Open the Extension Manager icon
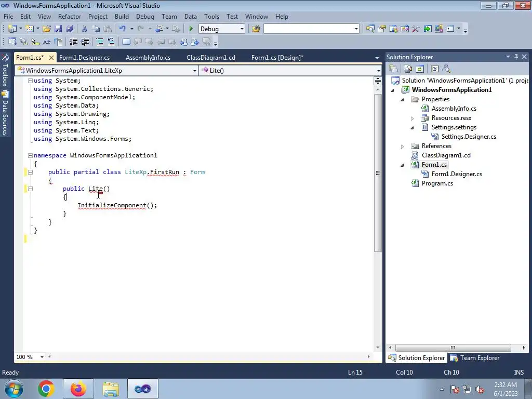 439,29
